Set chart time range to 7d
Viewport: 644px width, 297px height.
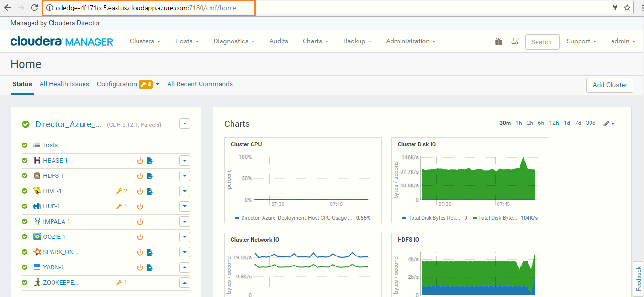click(x=578, y=123)
